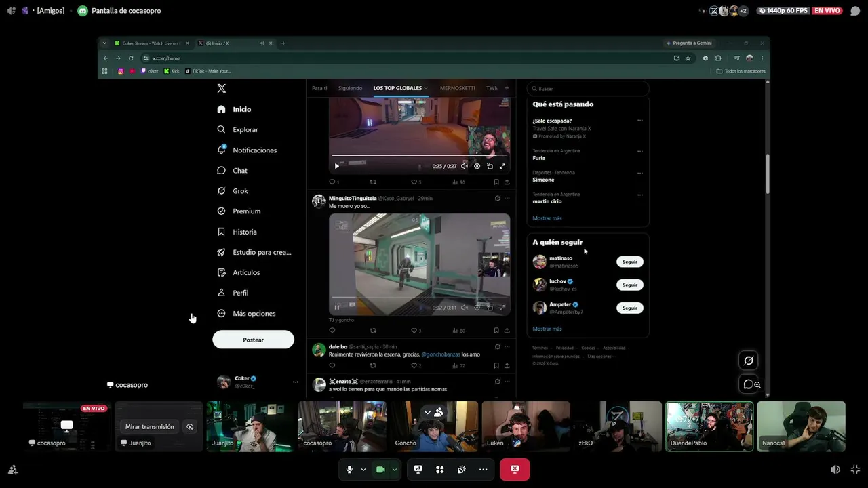Toggle the Discord camera button
The image size is (868, 488).
point(380,469)
